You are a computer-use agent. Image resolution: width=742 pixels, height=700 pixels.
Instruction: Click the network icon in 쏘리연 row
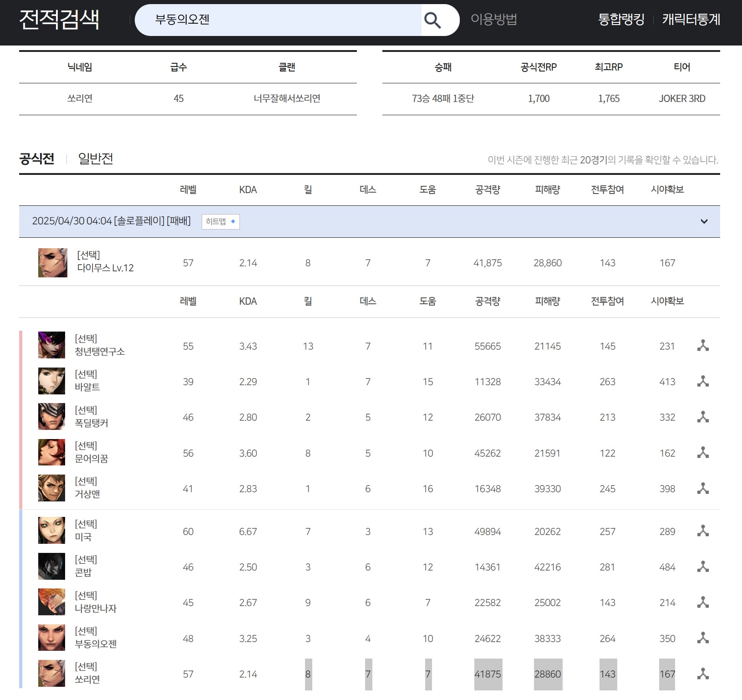tap(703, 674)
